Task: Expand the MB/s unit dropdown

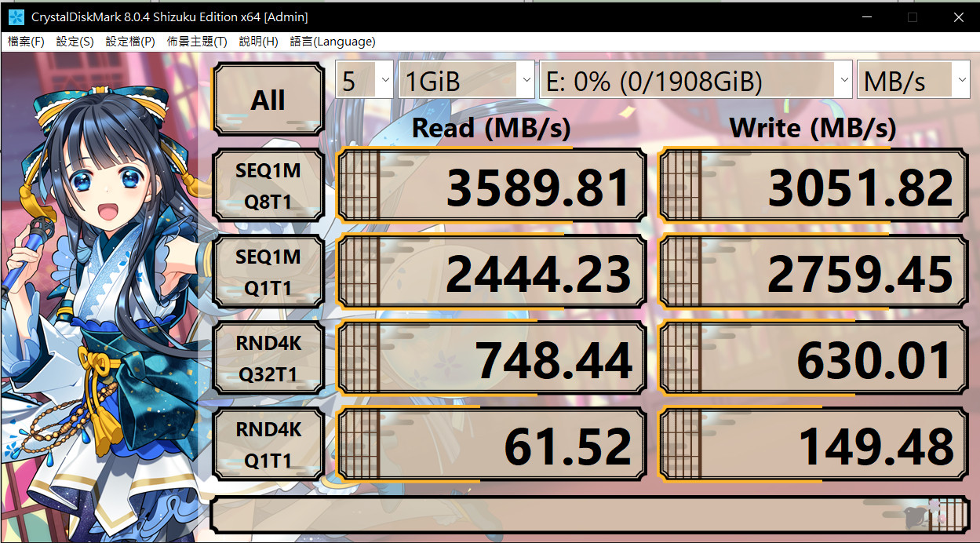Action: (914, 80)
